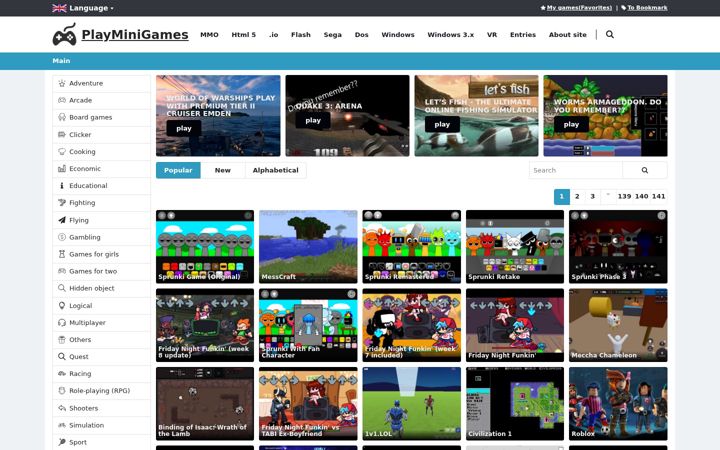Open the VR menu item
The height and width of the screenshot is (450, 720).
click(492, 34)
